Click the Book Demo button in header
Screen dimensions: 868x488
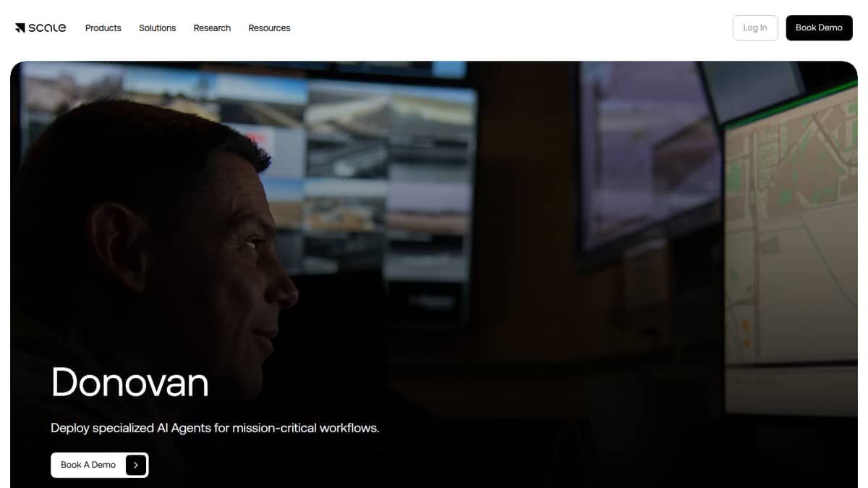pyautogui.click(x=819, y=28)
